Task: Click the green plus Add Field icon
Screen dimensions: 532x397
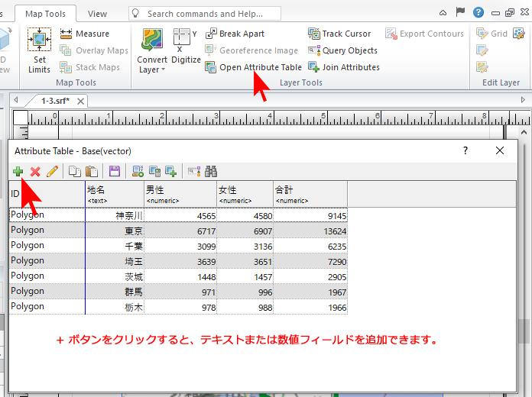Action: tap(18, 172)
